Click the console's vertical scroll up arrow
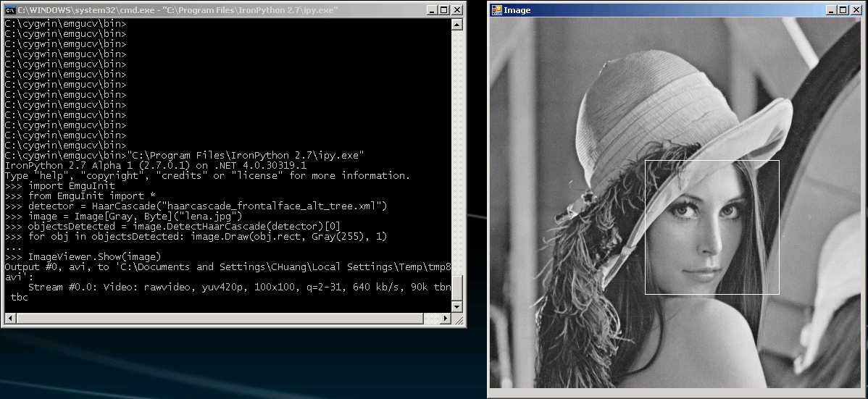The width and height of the screenshot is (868, 399). coord(456,25)
